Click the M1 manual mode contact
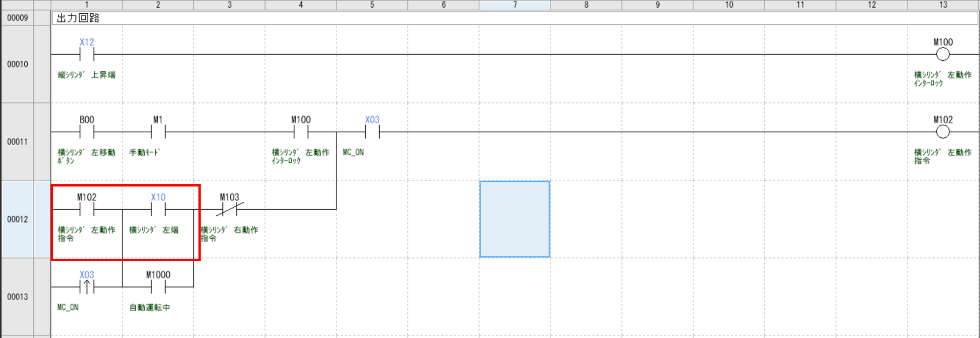This screenshot has width=980, height=338. pos(158,132)
